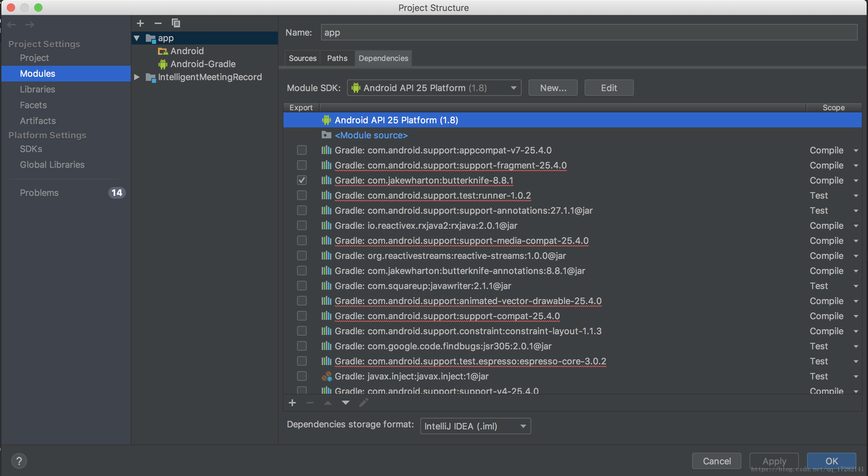Click Android robot icon in dependency list row
The height and width of the screenshot is (476, 868).
[327, 120]
